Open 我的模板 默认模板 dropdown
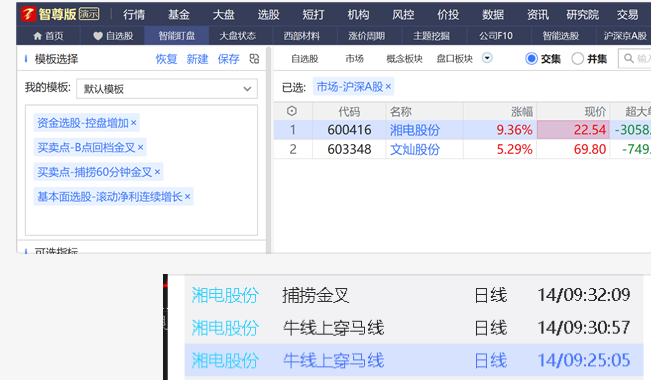The width and height of the screenshot is (651, 380). (x=167, y=88)
